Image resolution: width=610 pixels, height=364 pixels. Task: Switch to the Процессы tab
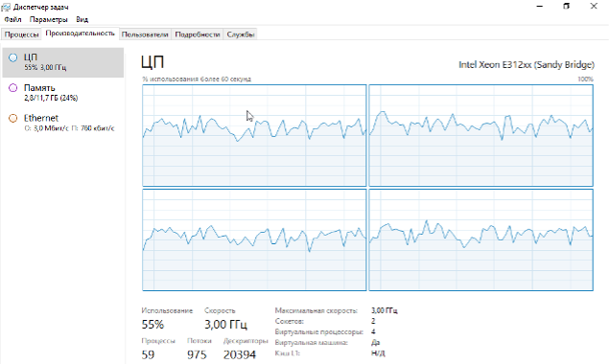(x=21, y=34)
